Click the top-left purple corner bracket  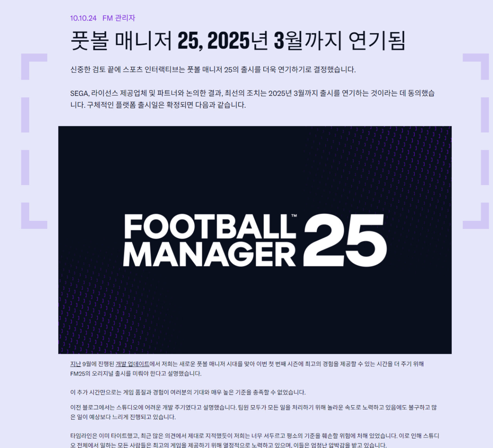tap(34, 67)
